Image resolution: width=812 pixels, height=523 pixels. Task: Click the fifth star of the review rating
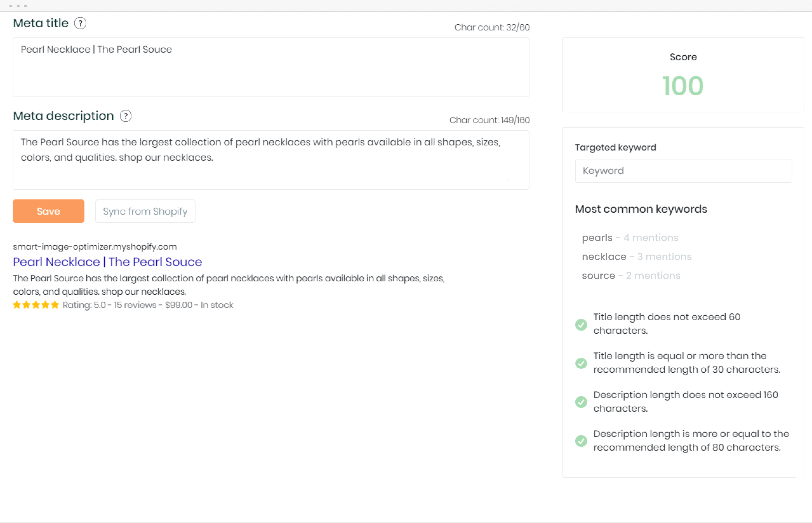(55, 305)
